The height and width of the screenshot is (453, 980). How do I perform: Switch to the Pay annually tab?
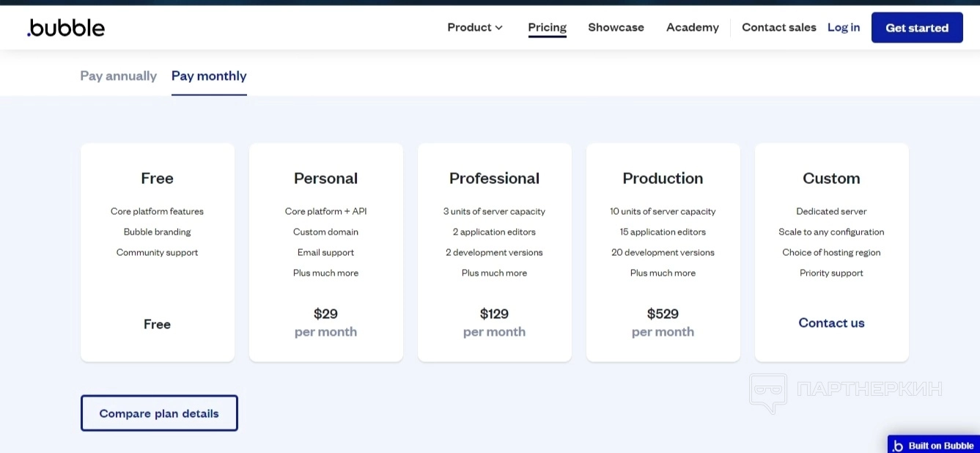pyautogui.click(x=118, y=76)
